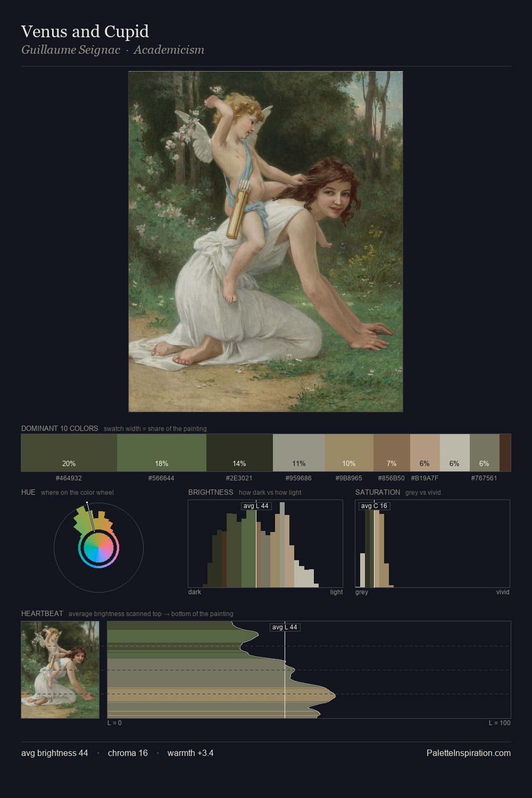Click the hex code text #464932
Image resolution: width=532 pixels, height=798 pixels.
point(69,478)
